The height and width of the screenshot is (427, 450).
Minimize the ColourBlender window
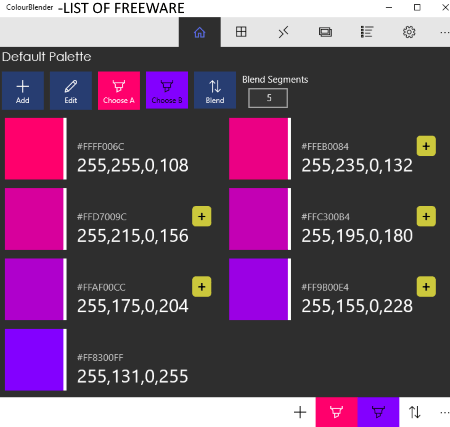[389, 7]
